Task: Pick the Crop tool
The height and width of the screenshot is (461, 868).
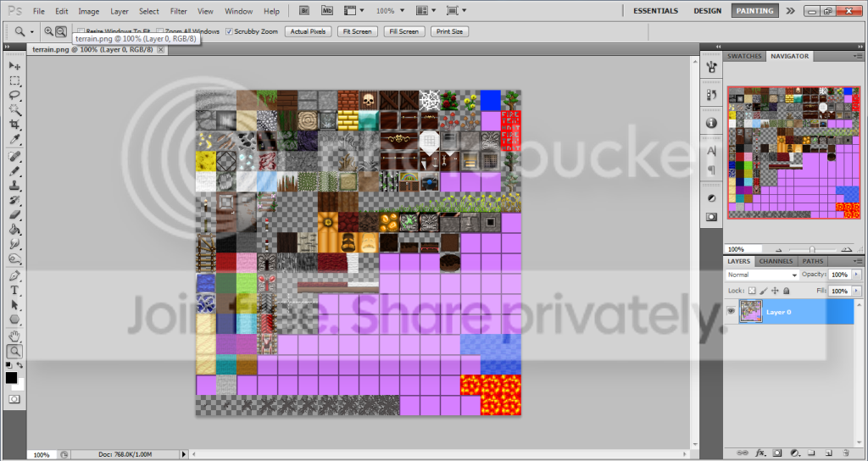Action: point(14,125)
